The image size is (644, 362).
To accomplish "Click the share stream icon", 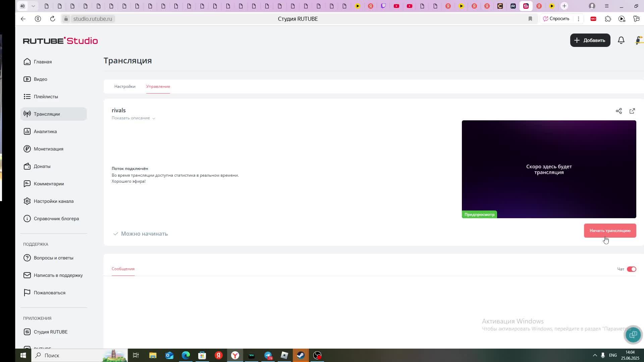I will coord(619,111).
